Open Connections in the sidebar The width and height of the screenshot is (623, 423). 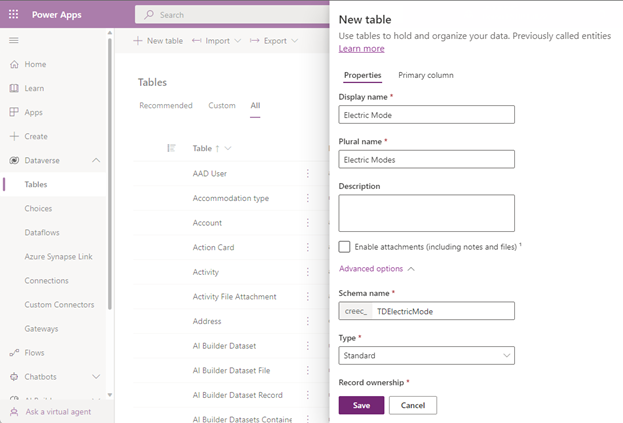point(46,280)
